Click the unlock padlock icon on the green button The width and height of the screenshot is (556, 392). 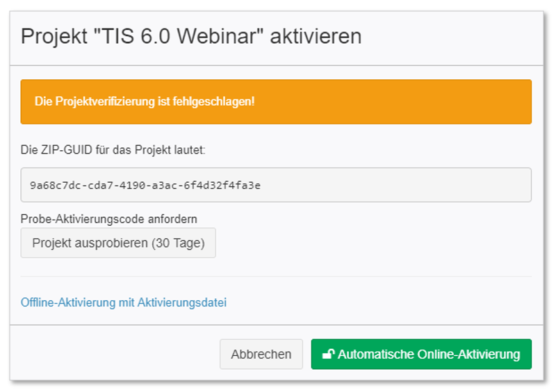tap(328, 354)
